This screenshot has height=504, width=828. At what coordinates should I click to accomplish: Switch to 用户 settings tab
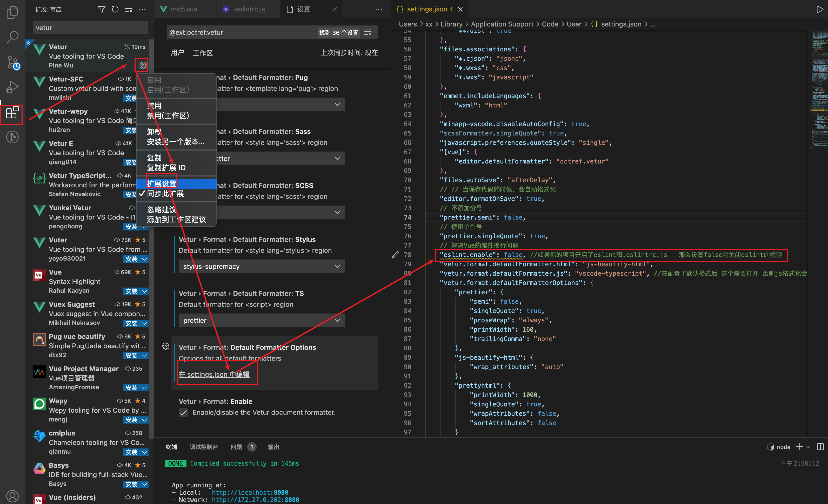(x=177, y=53)
